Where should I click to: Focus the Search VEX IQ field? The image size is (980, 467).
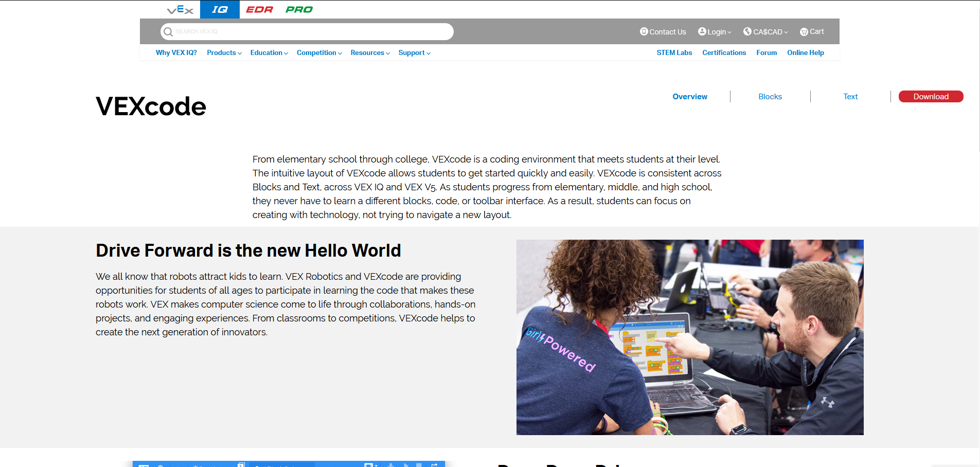(x=307, y=31)
